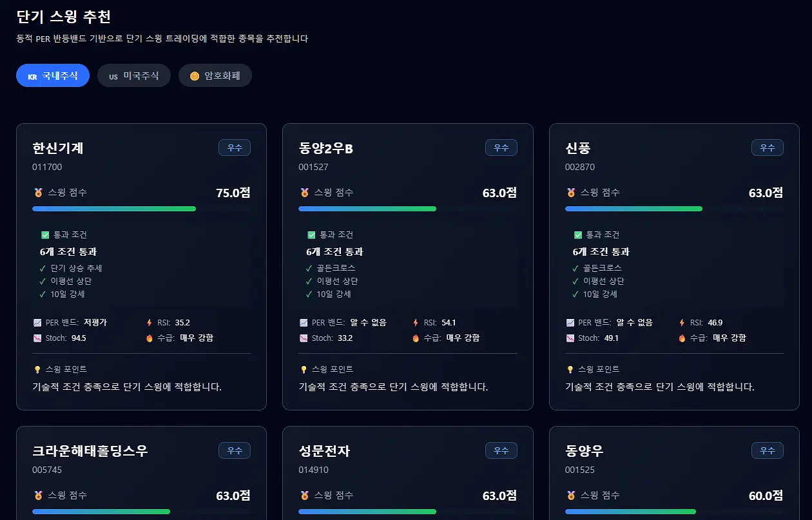Click the Stoch chart icon in 한신기계 card
The height and width of the screenshot is (520, 812).
[x=37, y=338]
